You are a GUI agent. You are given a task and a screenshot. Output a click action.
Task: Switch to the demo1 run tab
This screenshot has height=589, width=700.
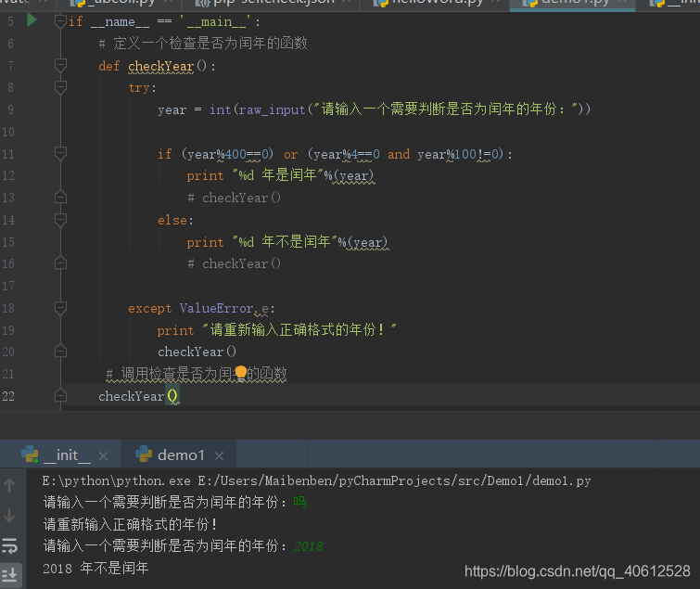pos(181,455)
